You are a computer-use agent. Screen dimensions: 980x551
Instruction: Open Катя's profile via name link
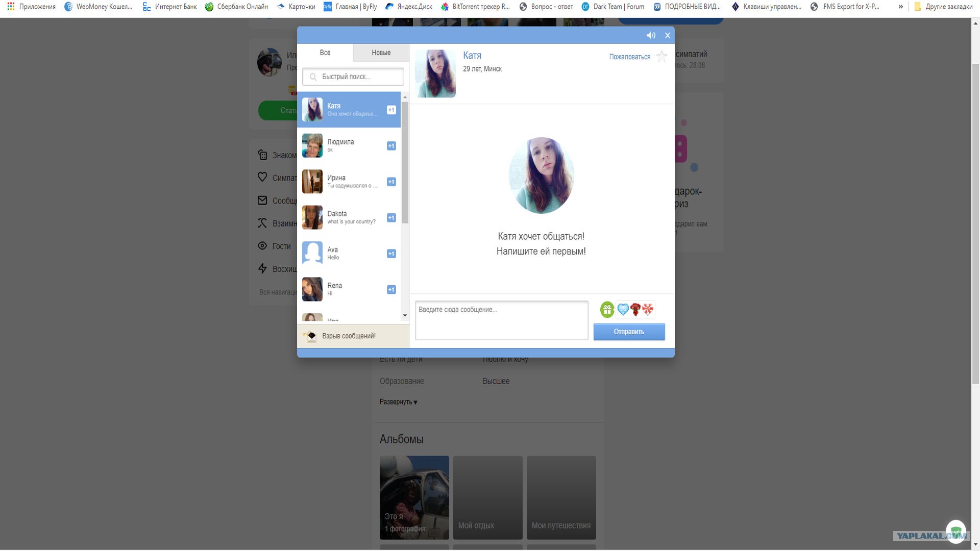(472, 56)
